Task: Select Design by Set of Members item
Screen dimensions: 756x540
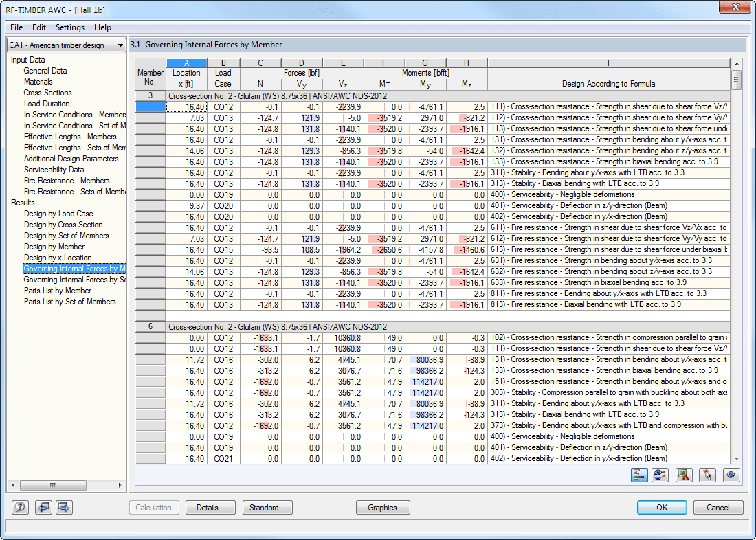Action: 67,236
